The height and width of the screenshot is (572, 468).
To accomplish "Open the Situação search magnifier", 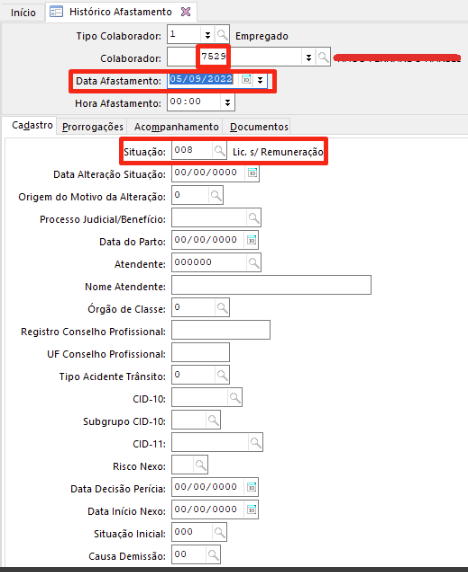I will point(219,150).
